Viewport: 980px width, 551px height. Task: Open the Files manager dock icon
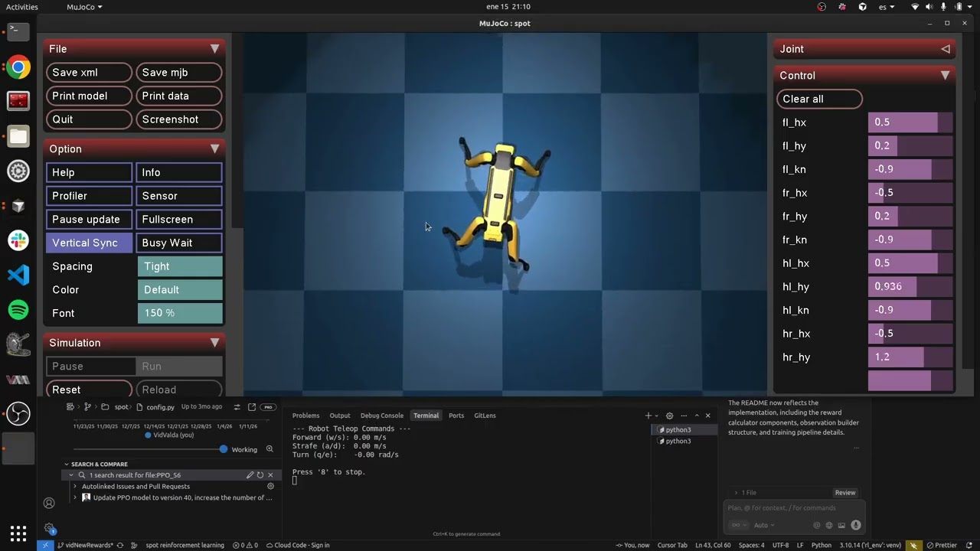[18, 137]
